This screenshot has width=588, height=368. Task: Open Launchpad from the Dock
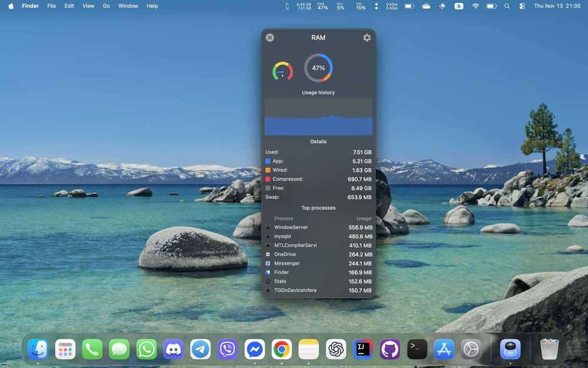pos(65,349)
